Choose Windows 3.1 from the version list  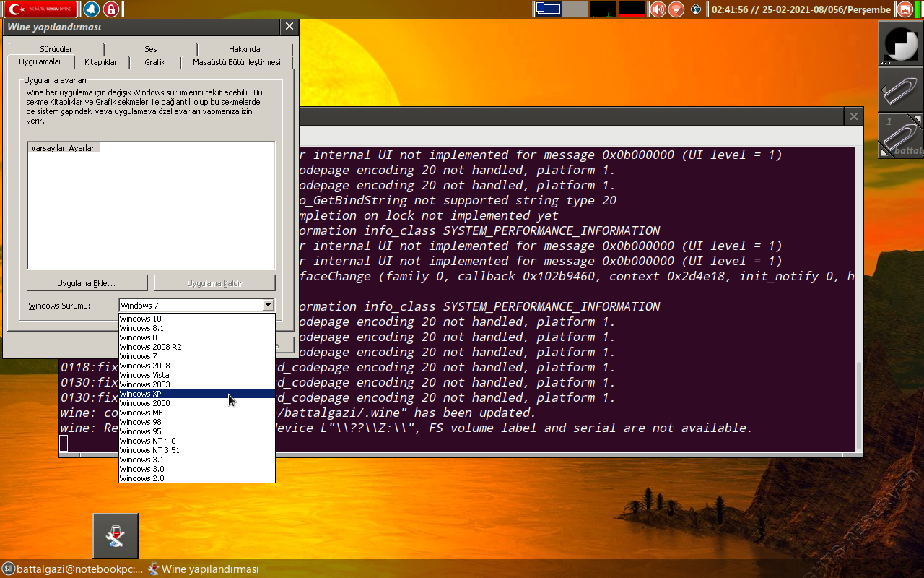[196, 460]
